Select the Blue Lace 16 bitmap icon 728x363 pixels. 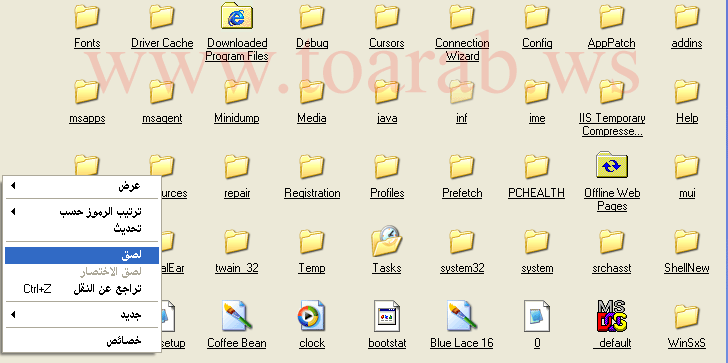click(x=462, y=316)
